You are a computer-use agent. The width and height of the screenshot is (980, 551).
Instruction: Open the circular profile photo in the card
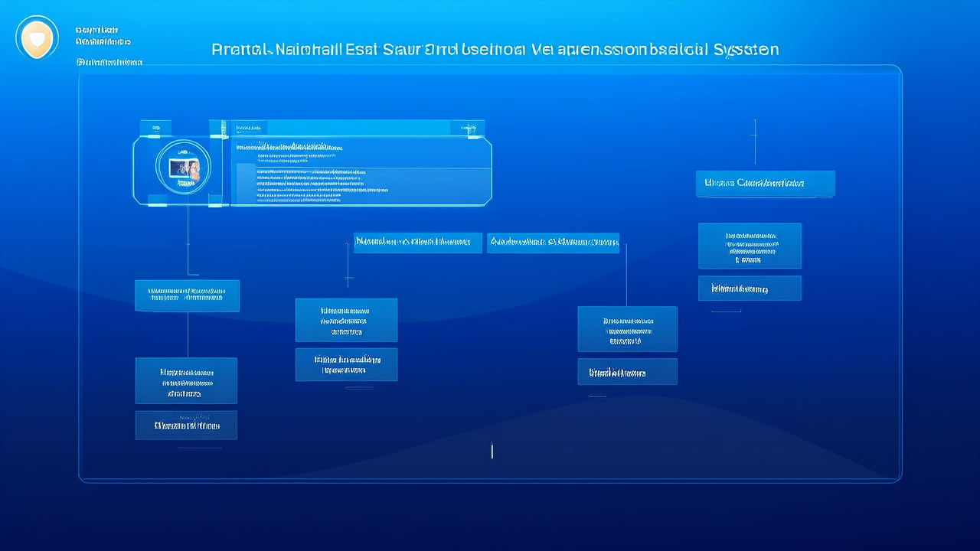click(183, 167)
